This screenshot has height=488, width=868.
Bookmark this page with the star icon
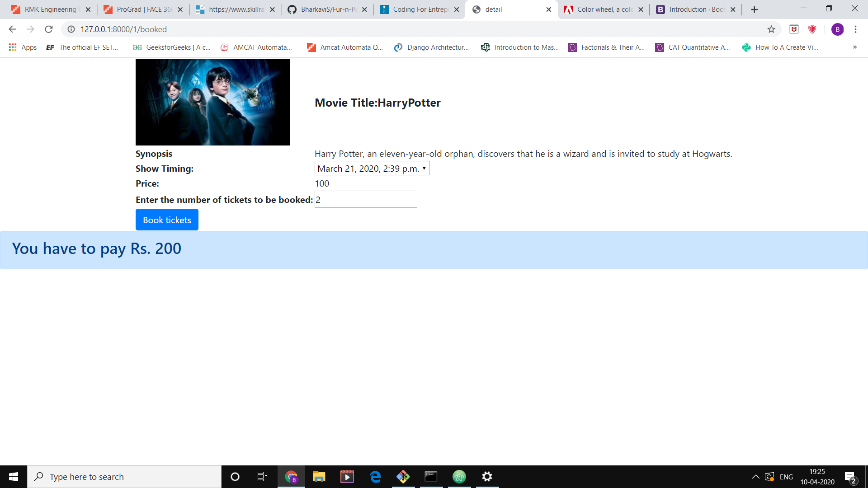770,29
